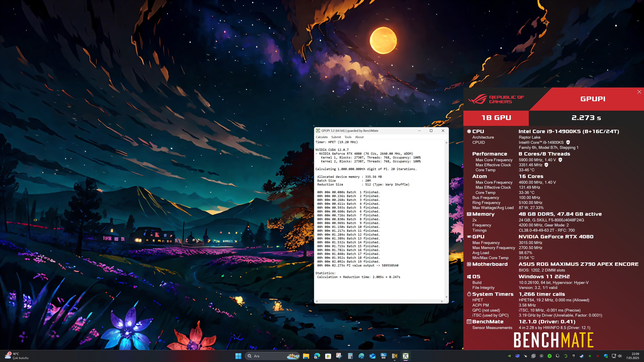Open Windows Security tray icon
The width and height of the screenshot is (644, 362).
tap(606, 356)
